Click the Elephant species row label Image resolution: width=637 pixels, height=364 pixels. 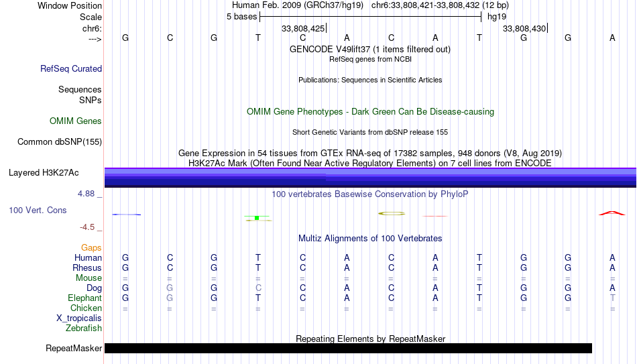point(85,298)
